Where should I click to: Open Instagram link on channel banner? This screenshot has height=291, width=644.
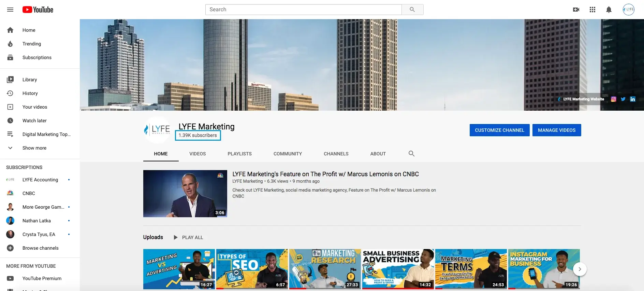click(613, 99)
